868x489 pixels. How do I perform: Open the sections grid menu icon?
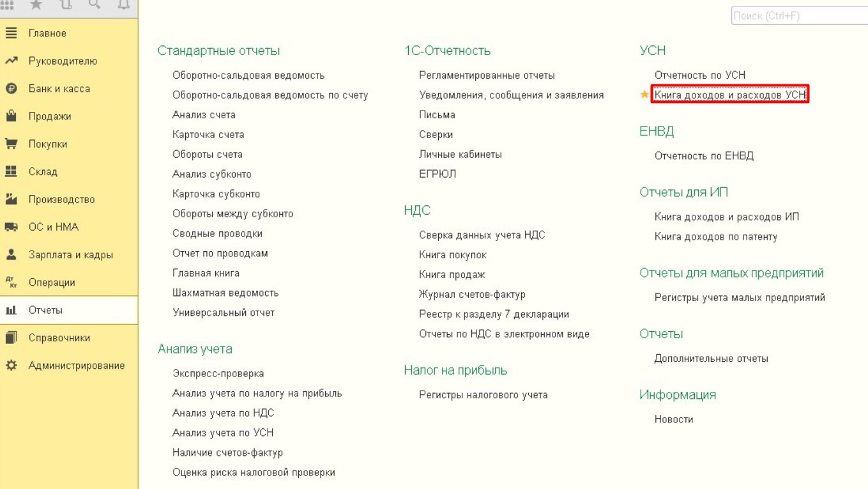[9, 5]
